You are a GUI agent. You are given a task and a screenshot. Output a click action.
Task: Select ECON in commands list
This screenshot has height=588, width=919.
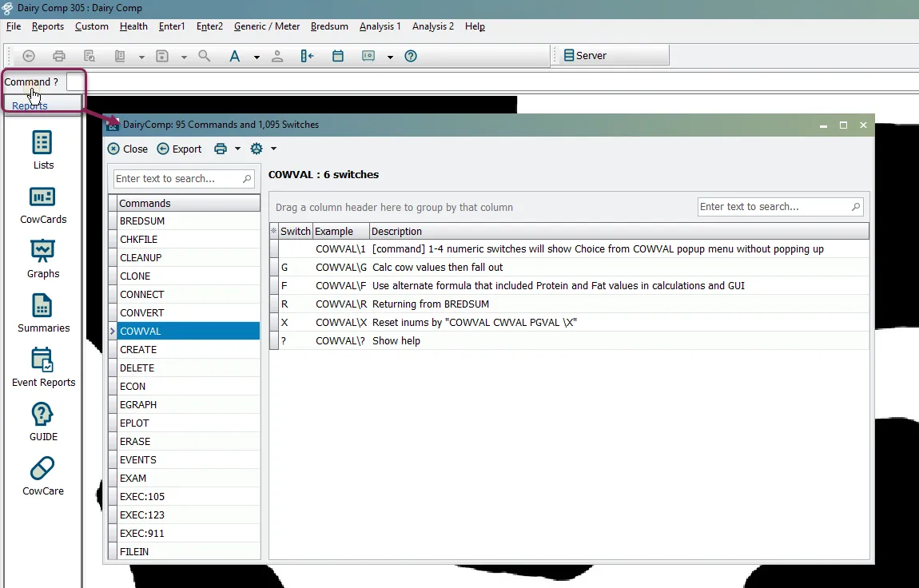[x=188, y=387]
